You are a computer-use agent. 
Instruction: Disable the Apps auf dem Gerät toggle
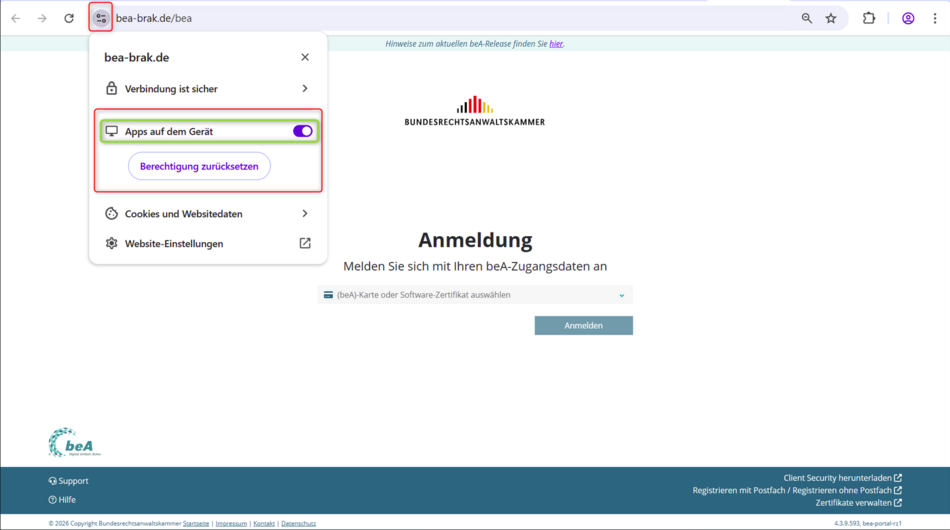coord(302,131)
